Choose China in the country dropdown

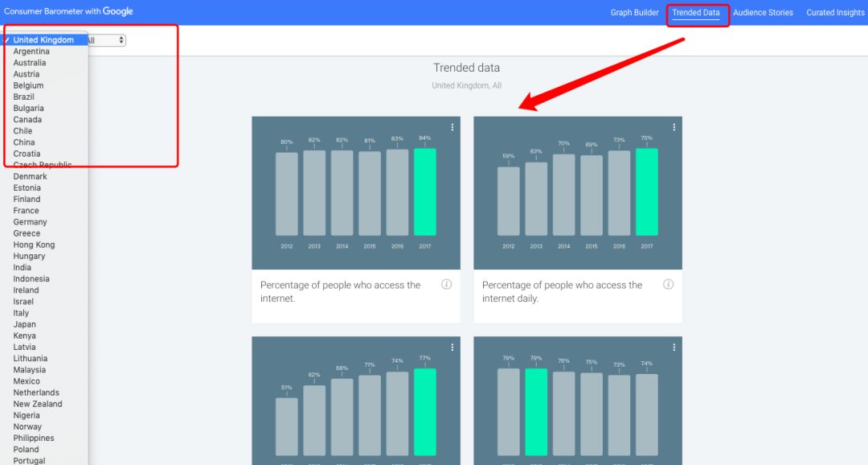pyautogui.click(x=24, y=142)
